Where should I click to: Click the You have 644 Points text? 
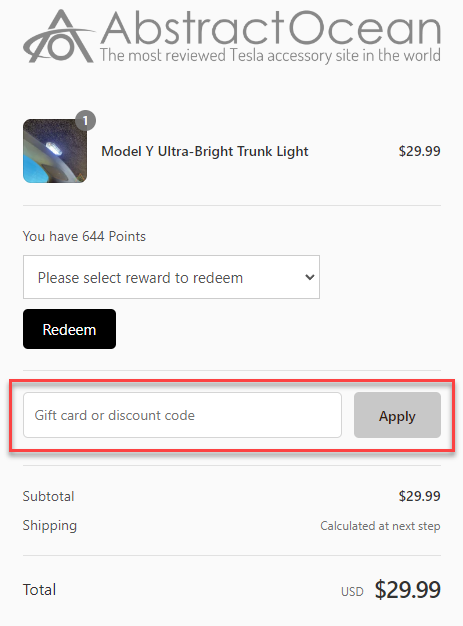coord(84,236)
